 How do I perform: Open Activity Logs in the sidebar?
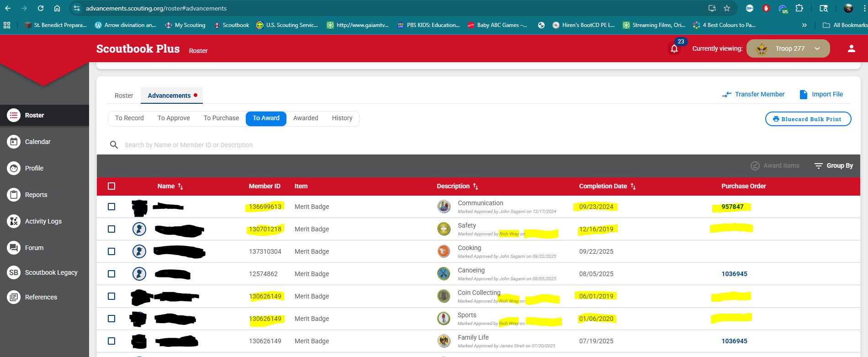click(44, 221)
